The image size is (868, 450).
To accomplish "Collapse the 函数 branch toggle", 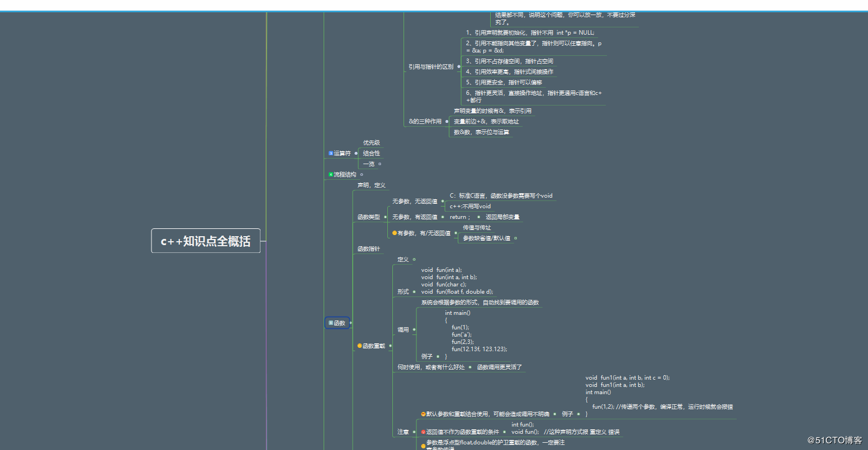I will tap(350, 323).
